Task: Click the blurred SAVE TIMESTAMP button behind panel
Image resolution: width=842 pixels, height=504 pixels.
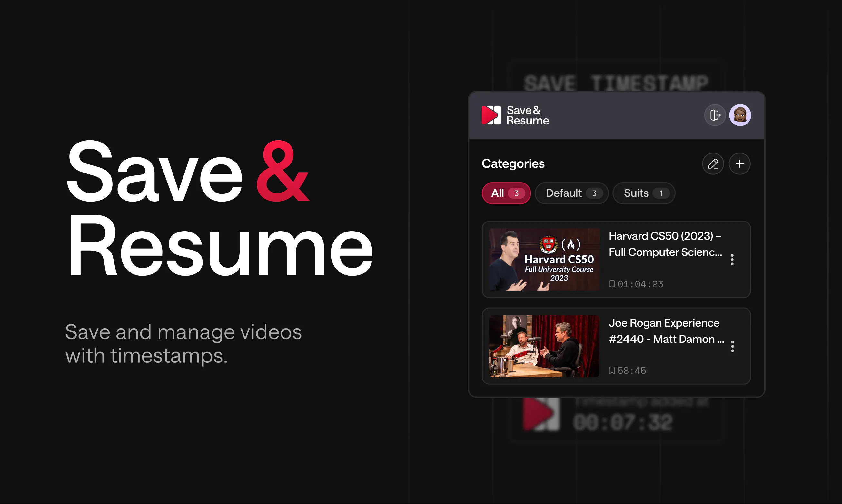Action: click(x=616, y=76)
